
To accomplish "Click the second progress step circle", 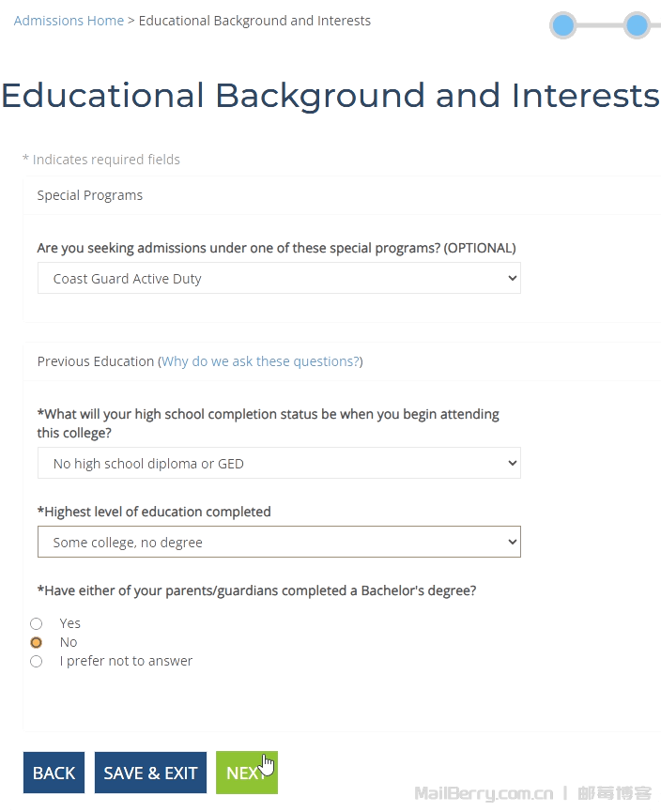I will [637, 25].
